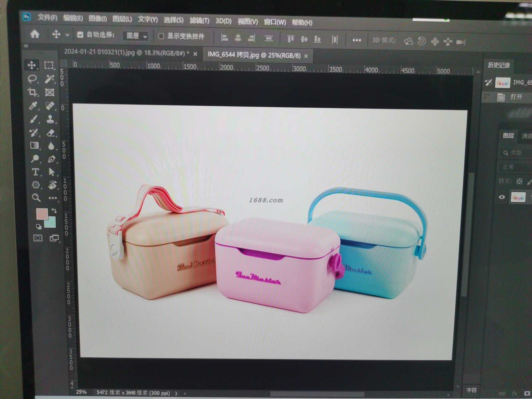532x399 pixels.
Task: Hide the layer using eye icon
Action: tap(502, 197)
